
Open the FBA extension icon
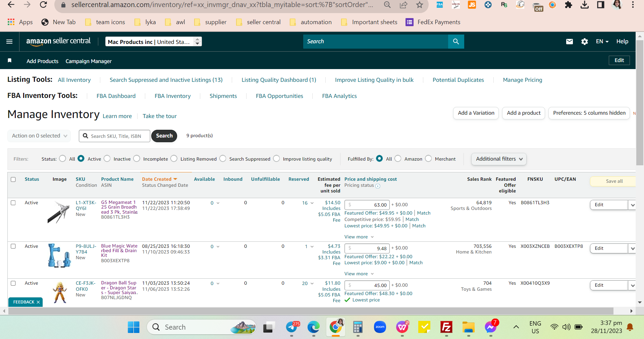coord(439,5)
